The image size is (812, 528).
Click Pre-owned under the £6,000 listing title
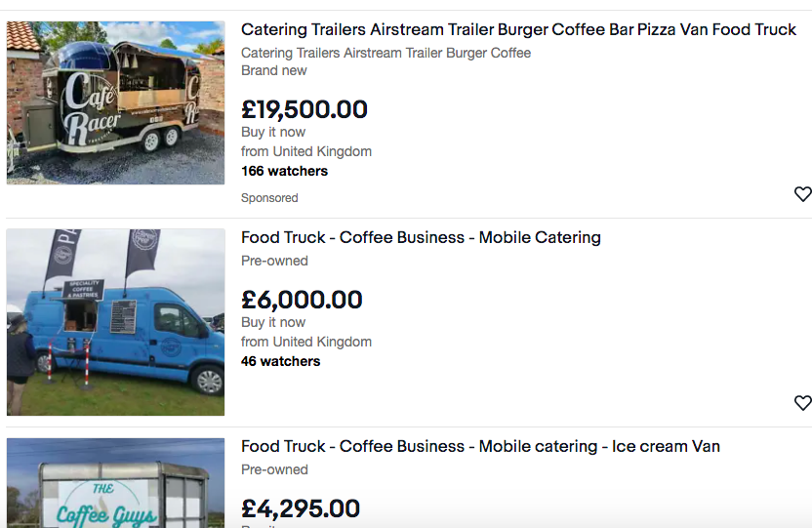tap(274, 261)
